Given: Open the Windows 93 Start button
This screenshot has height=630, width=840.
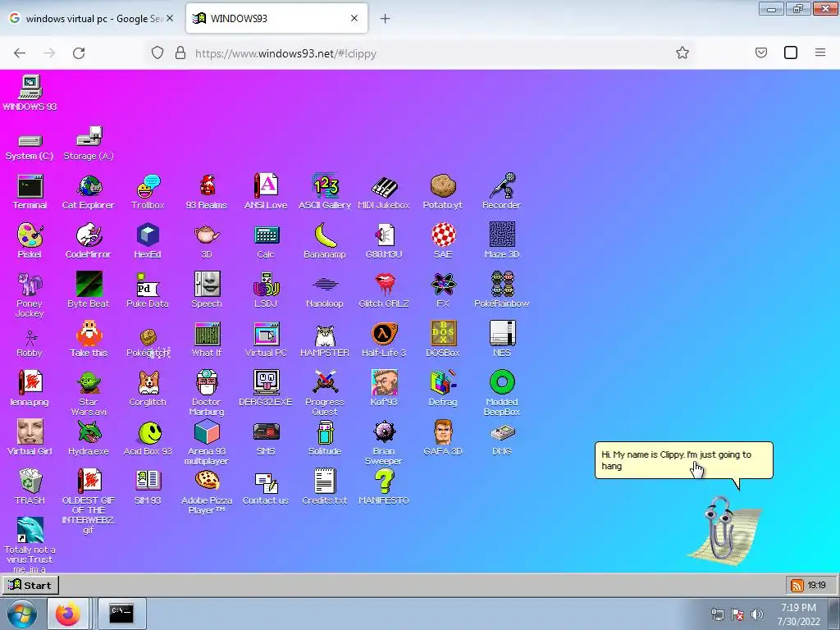Looking at the screenshot, I should (x=30, y=585).
